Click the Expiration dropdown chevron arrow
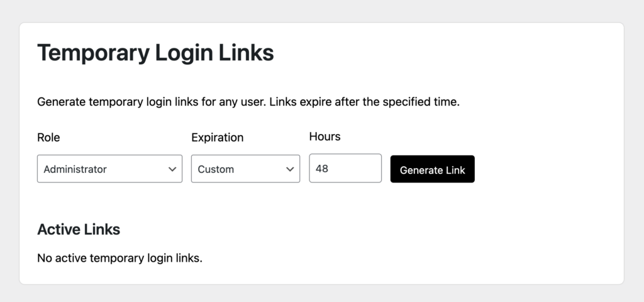The width and height of the screenshot is (644, 302). [290, 169]
